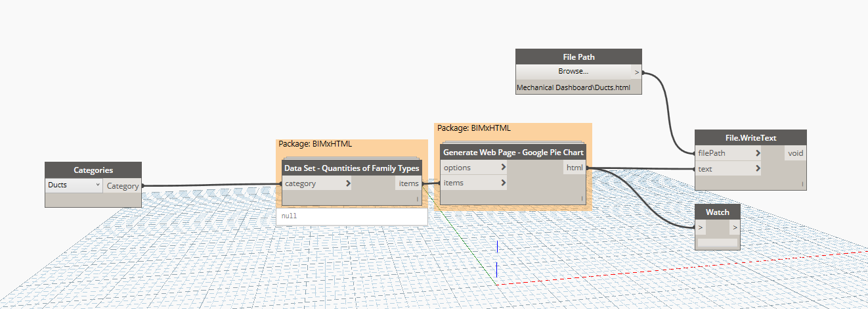Screen dimensions: 868x309
Task: Click the Browse... button in File Path
Action: click(x=573, y=72)
